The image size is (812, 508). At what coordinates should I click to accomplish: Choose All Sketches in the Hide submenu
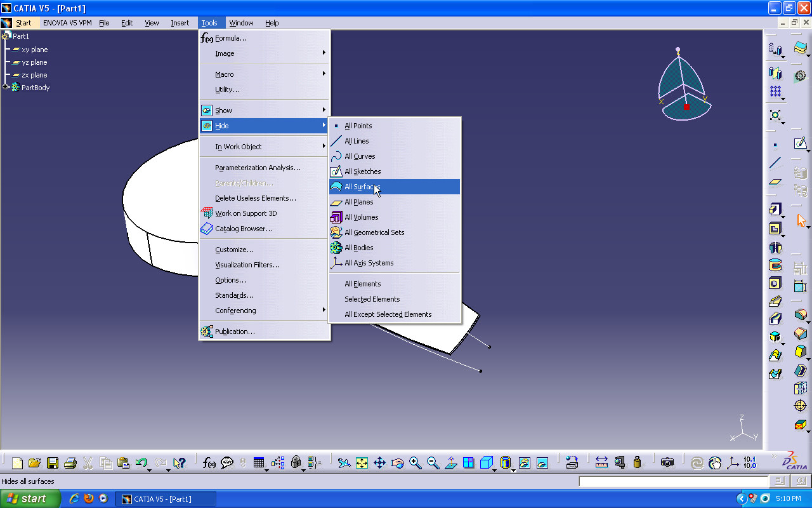[395, 171]
